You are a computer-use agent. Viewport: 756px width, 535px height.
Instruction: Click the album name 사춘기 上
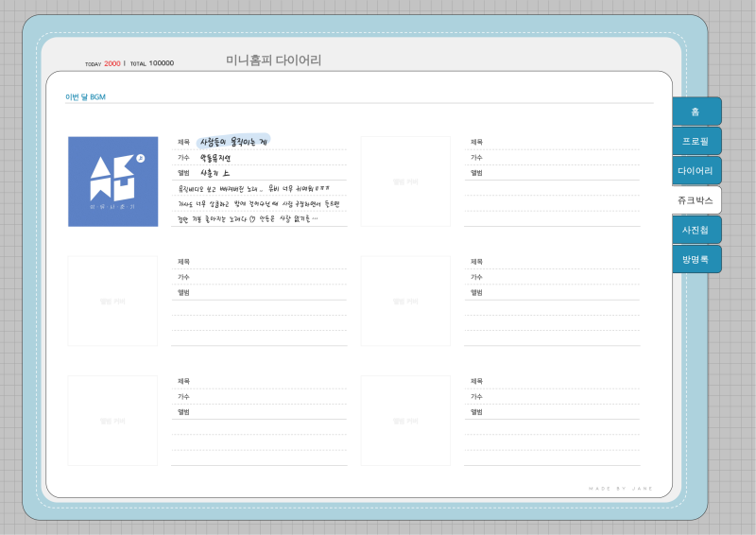[215, 173]
